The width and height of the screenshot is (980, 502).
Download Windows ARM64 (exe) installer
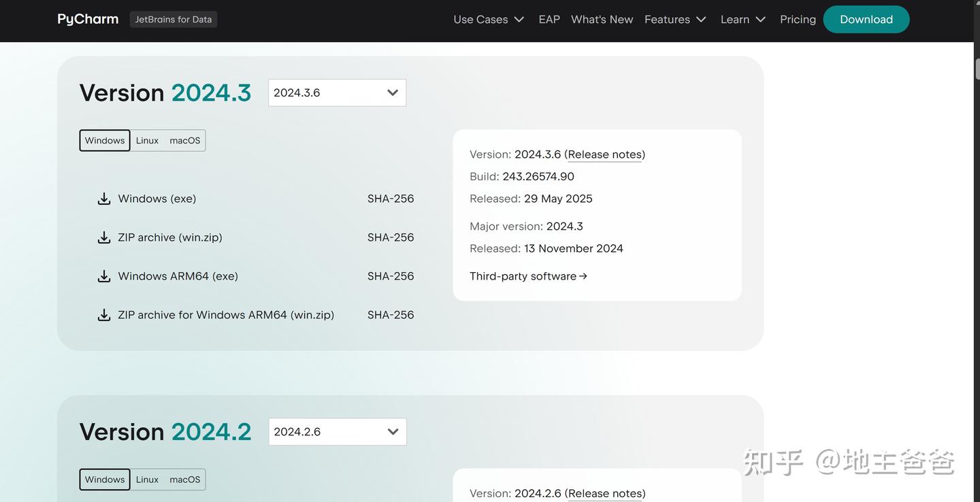[x=178, y=276]
